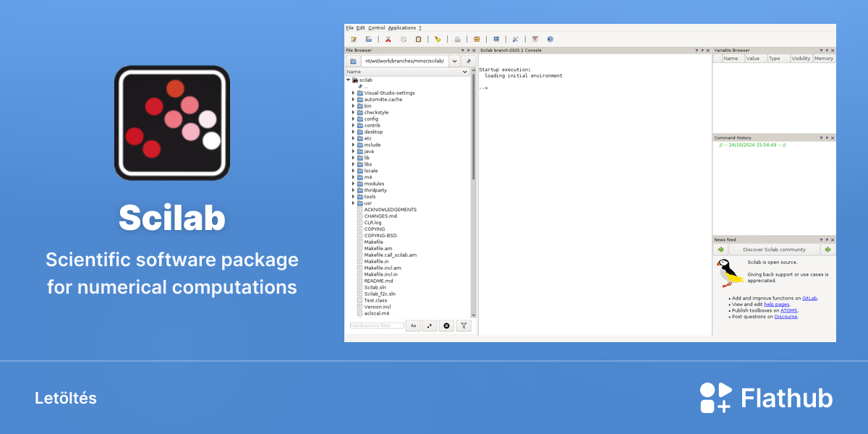Open help for Variable Browser panel
Screen dimensions: 868x434
pyautogui.click(x=821, y=51)
